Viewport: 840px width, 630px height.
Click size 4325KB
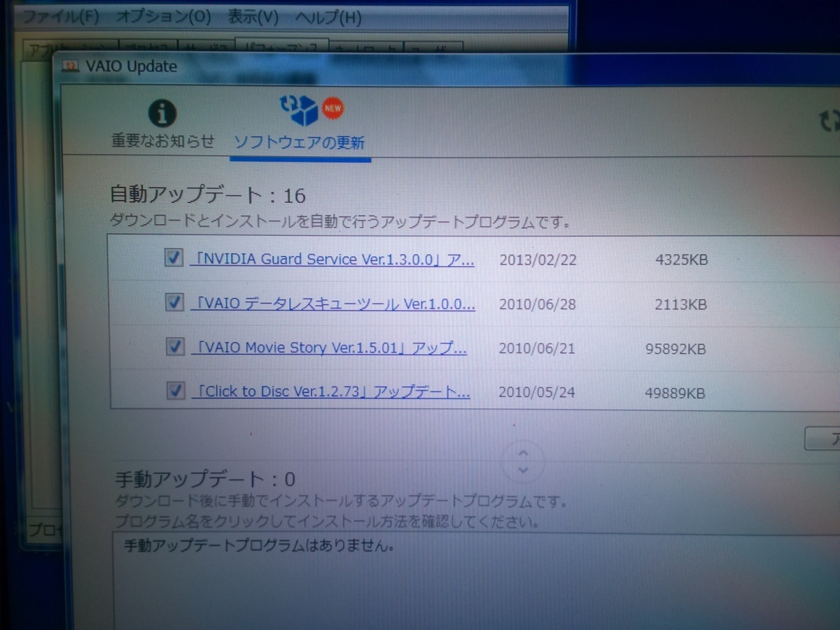point(682,260)
